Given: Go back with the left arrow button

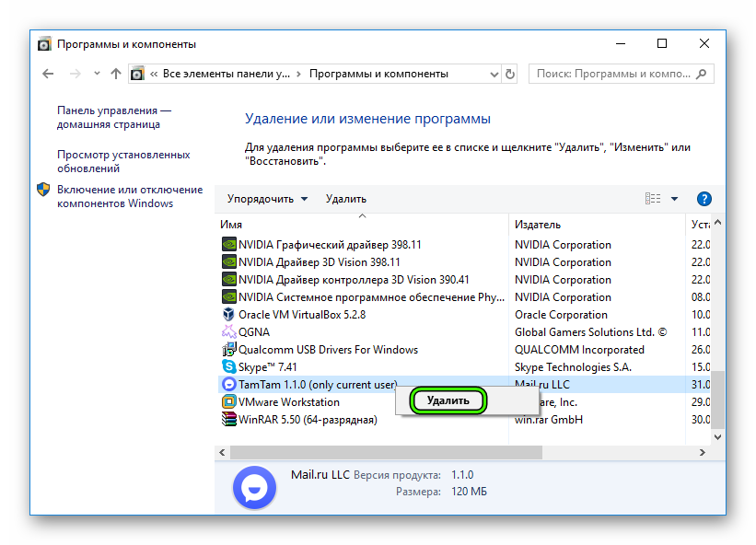Looking at the screenshot, I should coord(48,74).
